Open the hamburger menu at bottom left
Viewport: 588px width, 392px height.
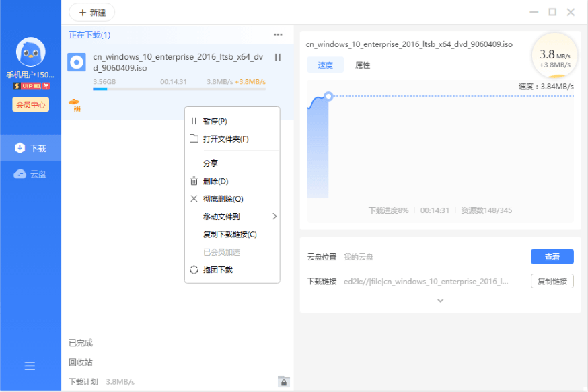pos(30,366)
